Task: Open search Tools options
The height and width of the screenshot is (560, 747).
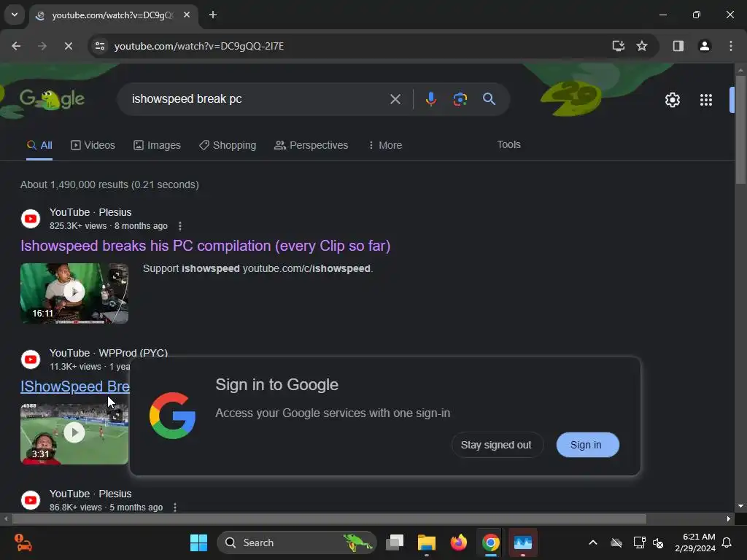Action: [x=508, y=145]
